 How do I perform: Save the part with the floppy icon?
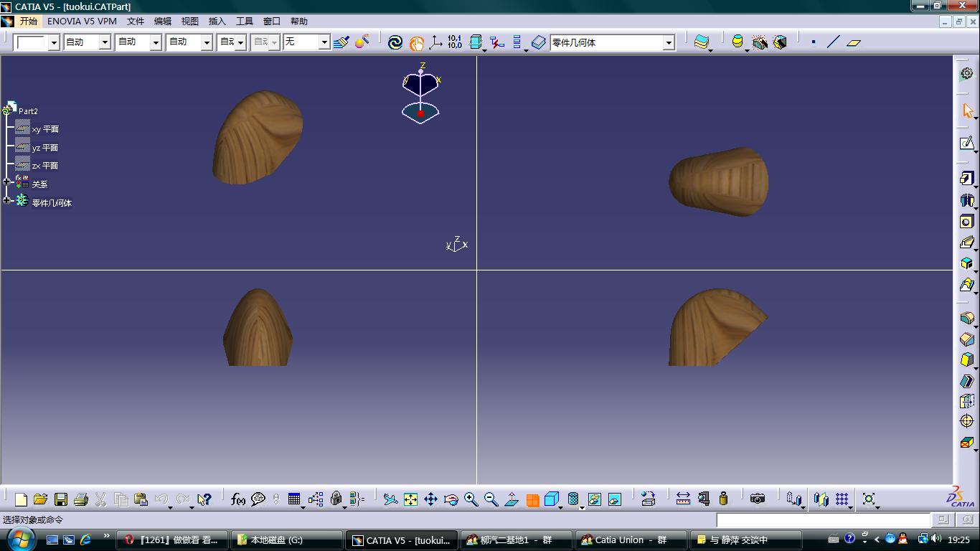click(61, 499)
